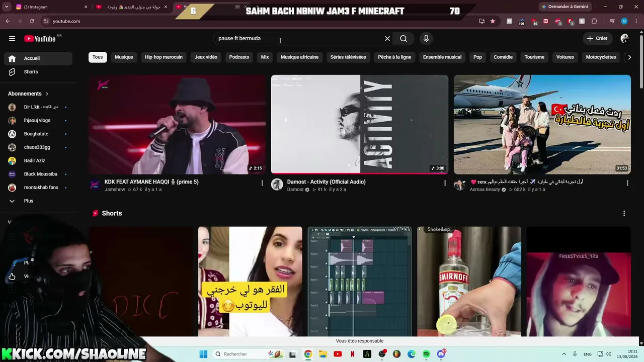Open the Chrome three-dot menu
This screenshot has width=644, height=362.
[x=635, y=21]
